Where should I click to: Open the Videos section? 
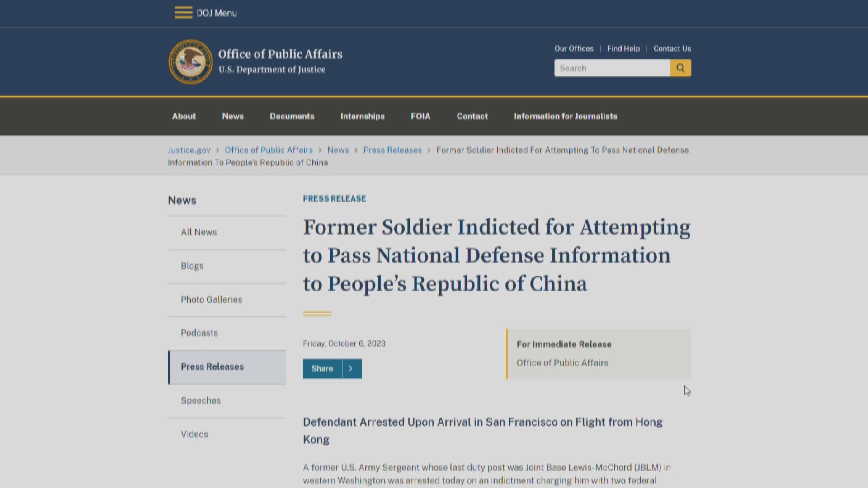(x=194, y=434)
